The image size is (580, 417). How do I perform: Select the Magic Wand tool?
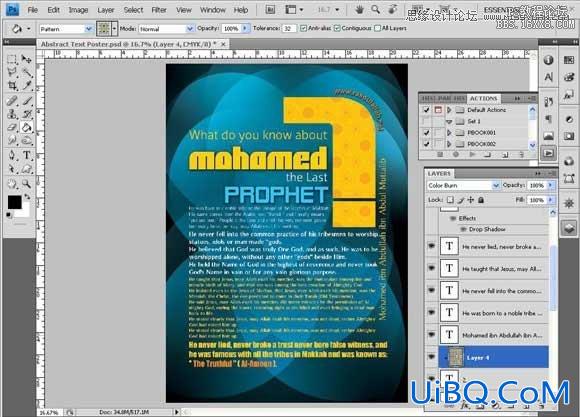click(27, 72)
